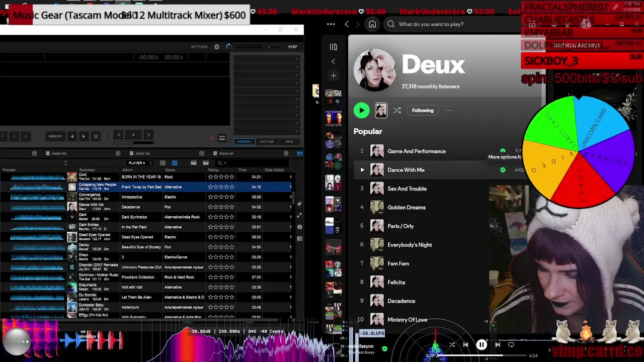The height and width of the screenshot is (362, 644).
Task: Jump to next memory cue arrow
Action: click(84, 136)
